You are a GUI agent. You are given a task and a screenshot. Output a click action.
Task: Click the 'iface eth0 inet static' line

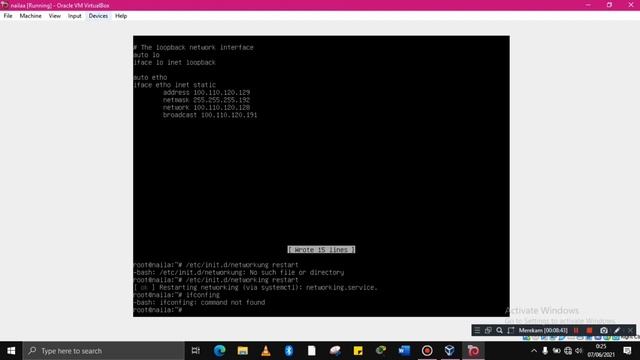(x=174, y=85)
